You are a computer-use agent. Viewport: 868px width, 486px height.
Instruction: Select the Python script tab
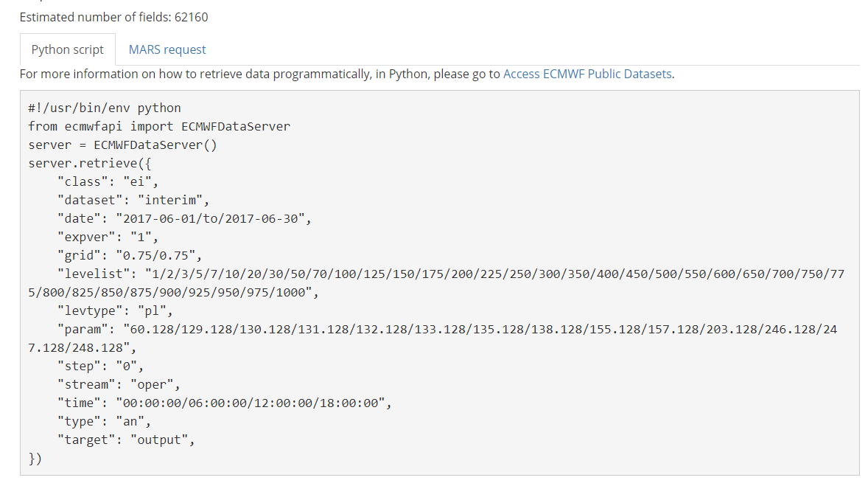pyautogui.click(x=67, y=49)
